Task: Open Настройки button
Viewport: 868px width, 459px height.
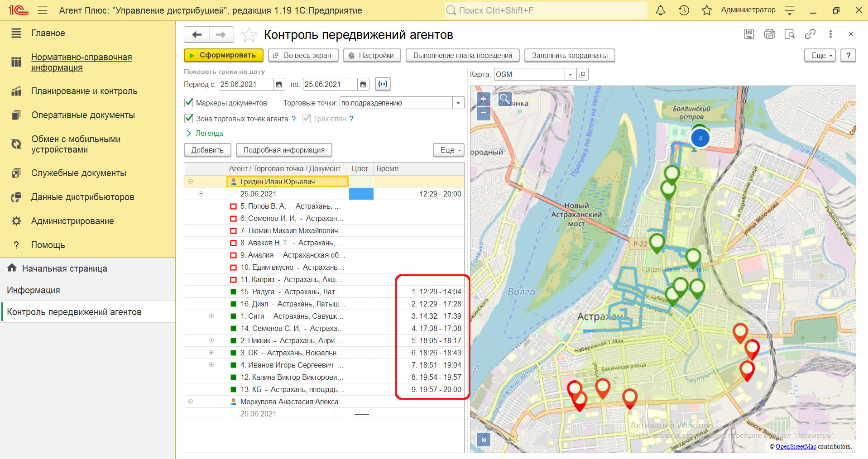Action: tap(372, 55)
